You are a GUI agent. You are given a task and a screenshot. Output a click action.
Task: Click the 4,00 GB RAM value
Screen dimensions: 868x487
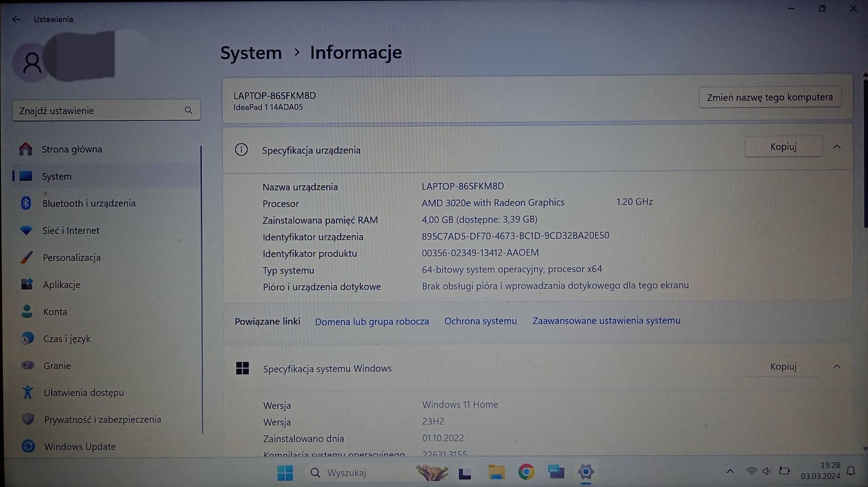pyautogui.click(x=480, y=219)
